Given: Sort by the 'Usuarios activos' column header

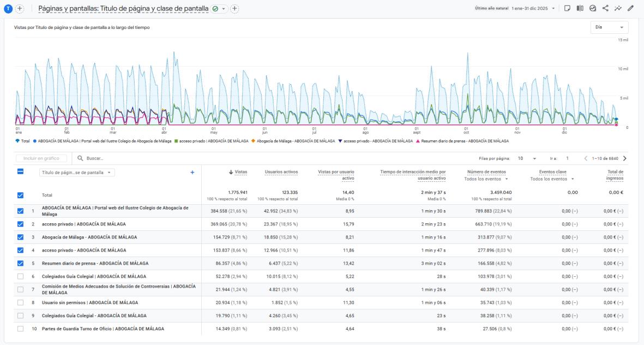Looking at the screenshot, I should point(281,172).
